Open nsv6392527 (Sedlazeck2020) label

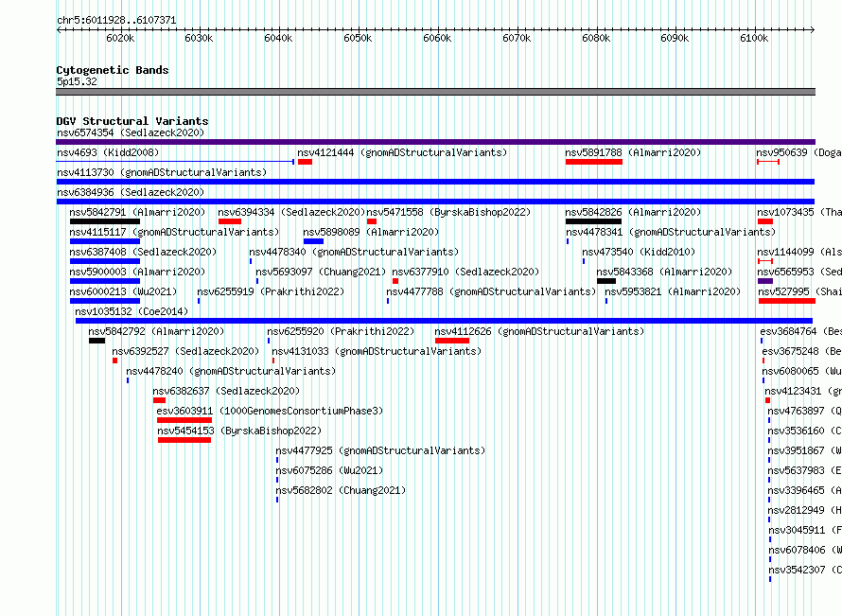pos(185,351)
